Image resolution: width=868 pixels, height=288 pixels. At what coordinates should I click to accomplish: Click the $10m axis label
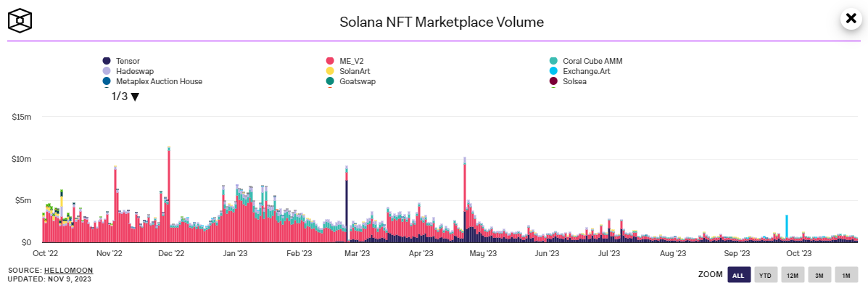pyautogui.click(x=22, y=159)
